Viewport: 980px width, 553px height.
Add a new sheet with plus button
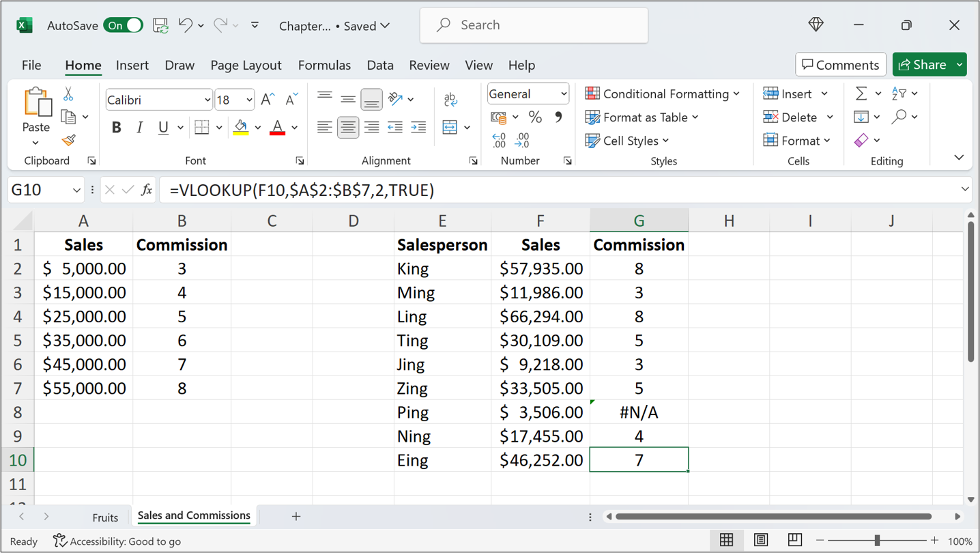[296, 517]
